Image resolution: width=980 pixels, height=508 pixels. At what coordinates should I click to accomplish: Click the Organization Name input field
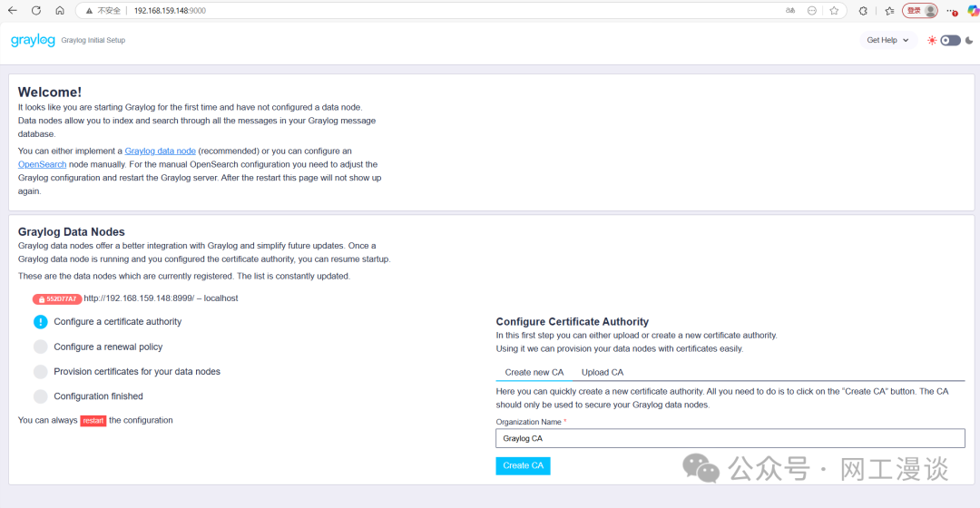tap(730, 438)
